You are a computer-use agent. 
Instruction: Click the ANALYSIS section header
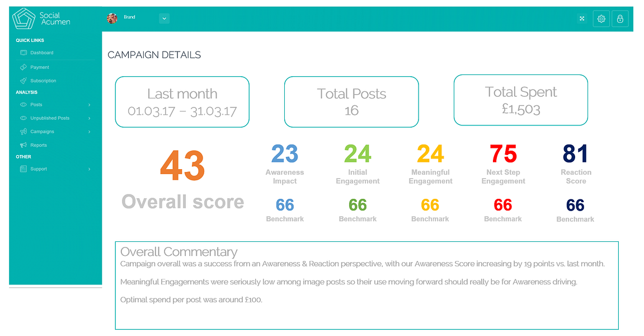coord(27,92)
